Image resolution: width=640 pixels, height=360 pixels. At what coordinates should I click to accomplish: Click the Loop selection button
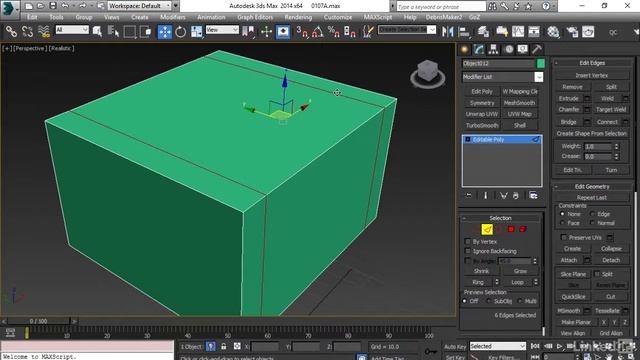[x=517, y=282]
